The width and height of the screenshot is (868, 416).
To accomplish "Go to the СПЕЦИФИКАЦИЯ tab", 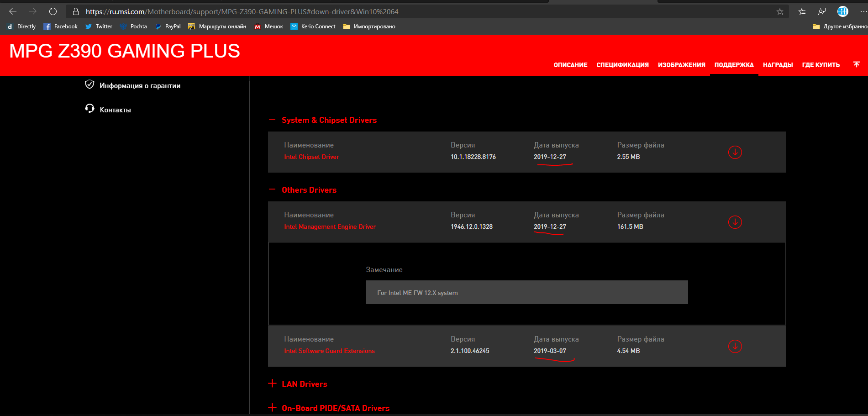I will click(x=622, y=65).
